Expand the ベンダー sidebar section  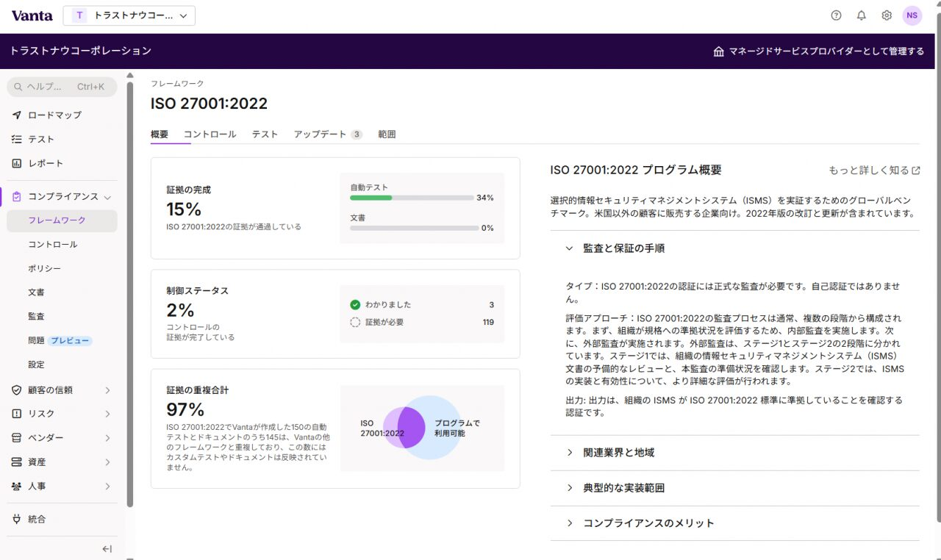click(x=108, y=438)
